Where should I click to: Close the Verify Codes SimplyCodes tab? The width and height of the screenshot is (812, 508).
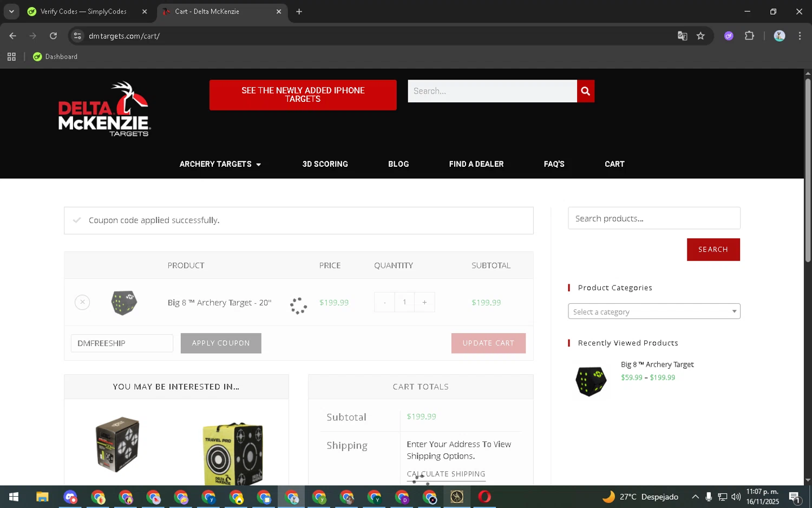(145, 11)
